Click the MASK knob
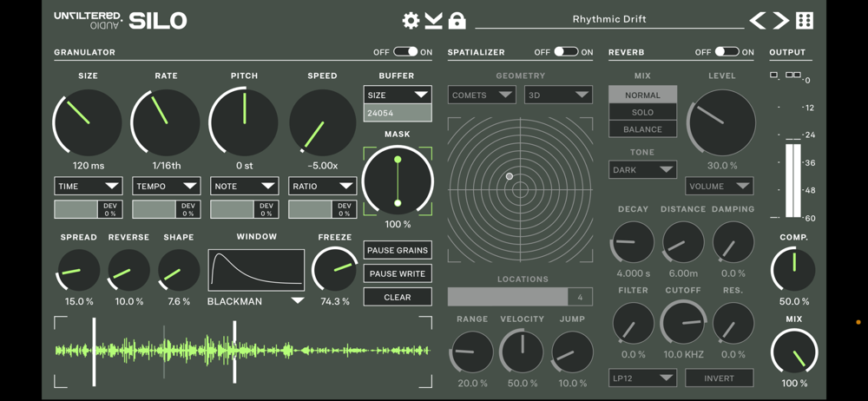 (x=398, y=181)
